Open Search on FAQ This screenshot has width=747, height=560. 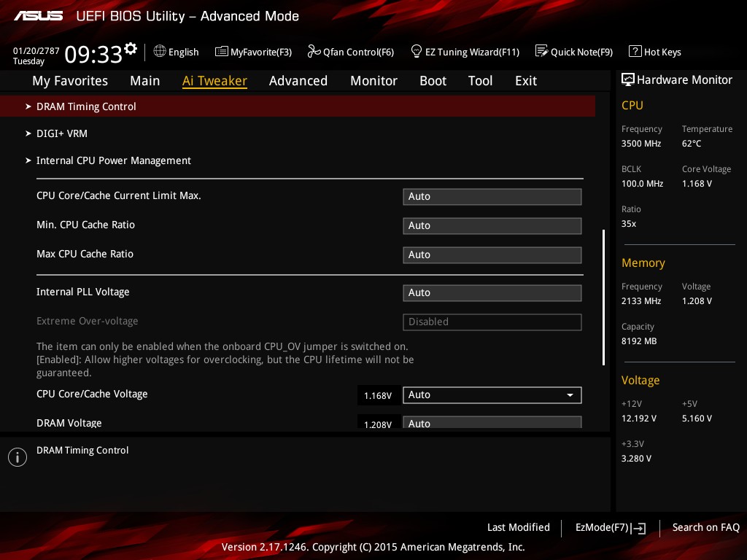[x=705, y=528]
